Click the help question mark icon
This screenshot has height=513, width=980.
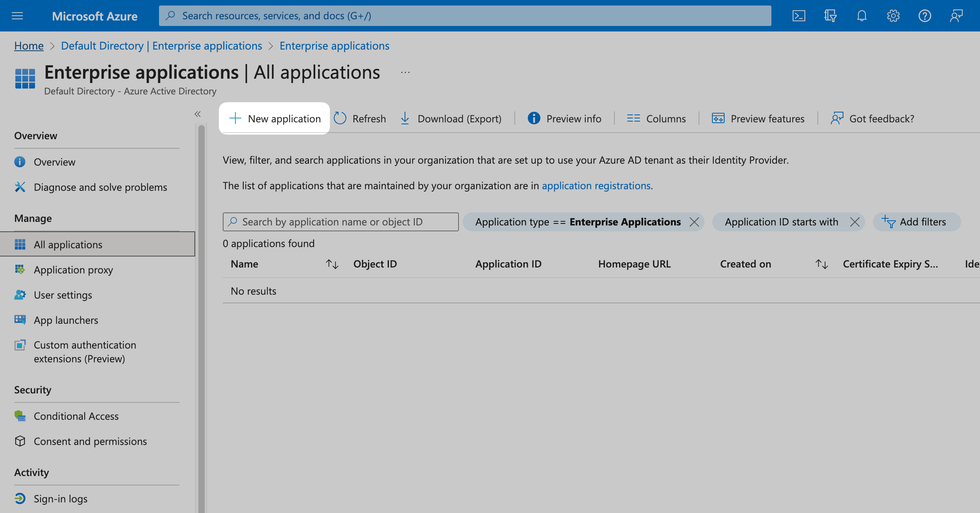pos(925,16)
